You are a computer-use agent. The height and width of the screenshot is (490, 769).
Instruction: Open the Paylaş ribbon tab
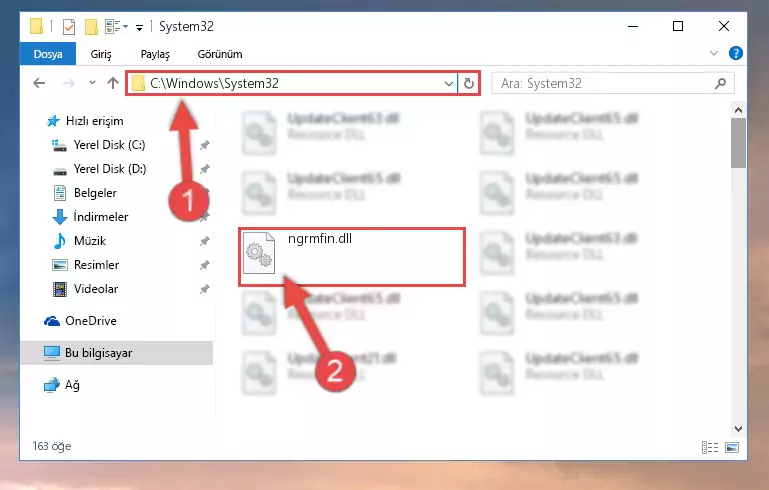(155, 54)
